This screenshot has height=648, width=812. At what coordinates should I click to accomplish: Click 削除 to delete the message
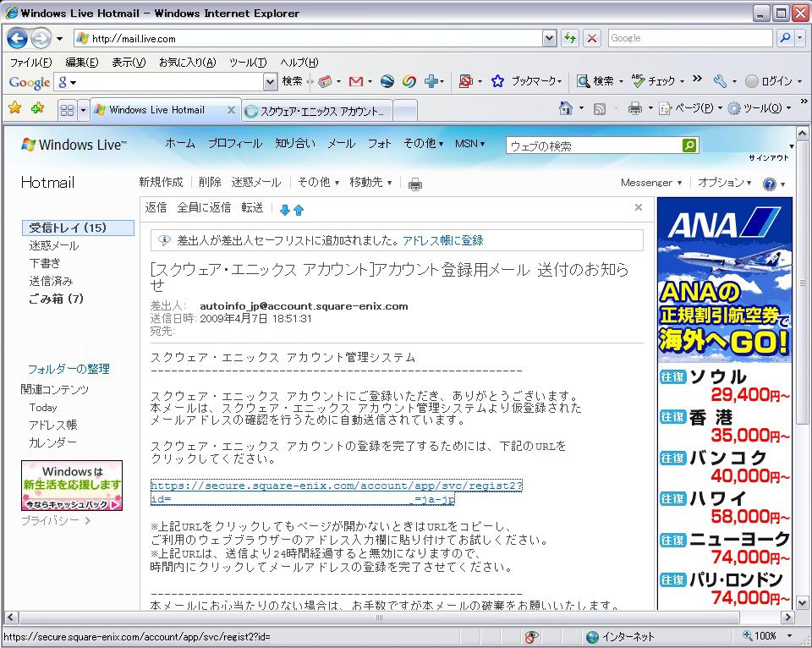[x=210, y=183]
